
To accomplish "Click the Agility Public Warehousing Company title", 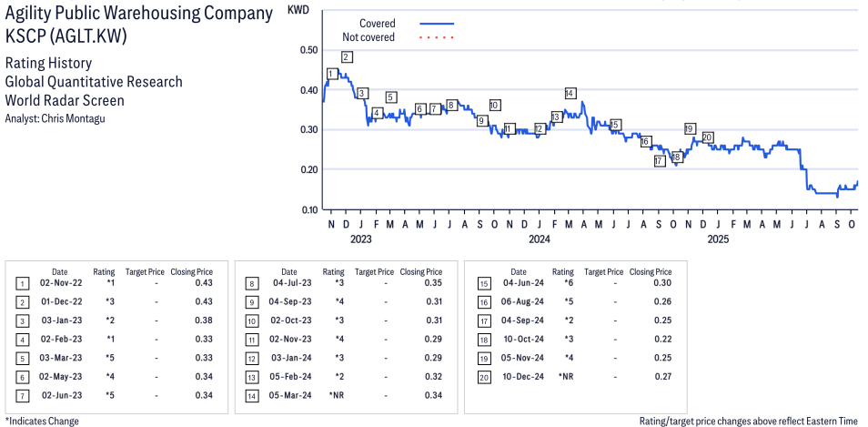I will pos(138,14).
